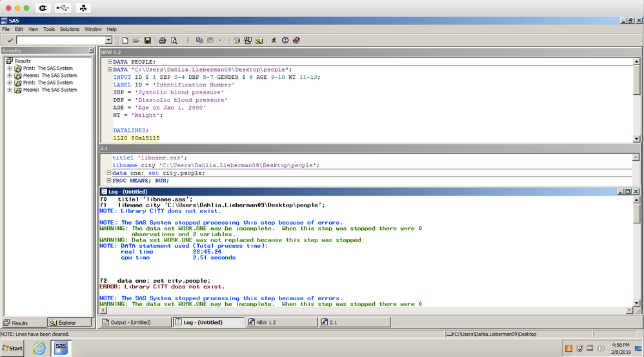Open the Solutions menu
Viewport: 644px width, 357px height.
point(70,29)
